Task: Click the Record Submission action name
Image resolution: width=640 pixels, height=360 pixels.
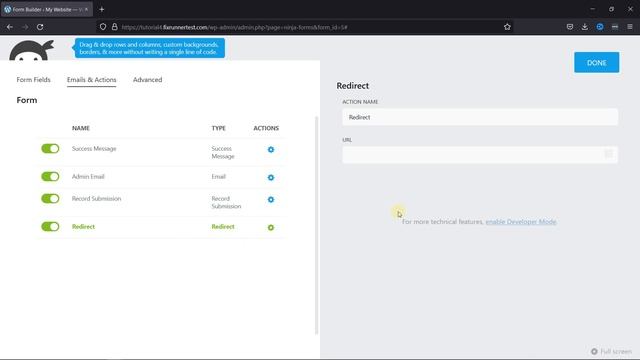Action: coord(96,198)
